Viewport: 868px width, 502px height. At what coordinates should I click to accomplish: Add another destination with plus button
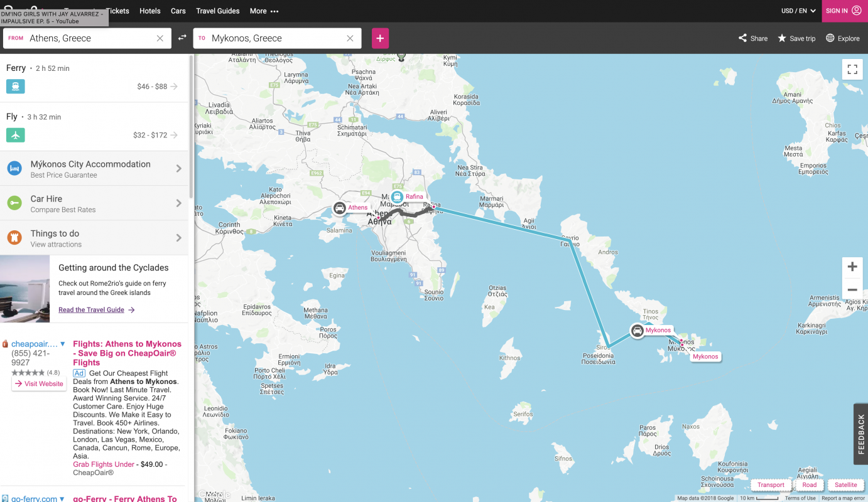point(380,38)
